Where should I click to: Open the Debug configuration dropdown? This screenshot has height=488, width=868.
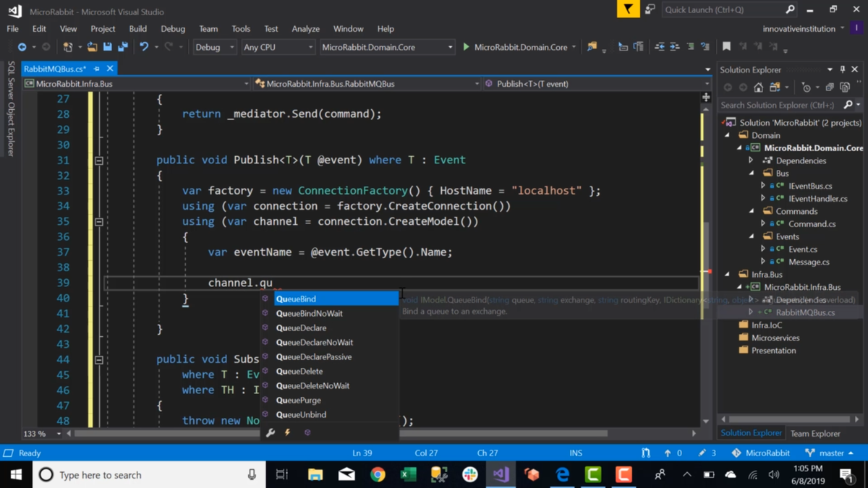214,47
